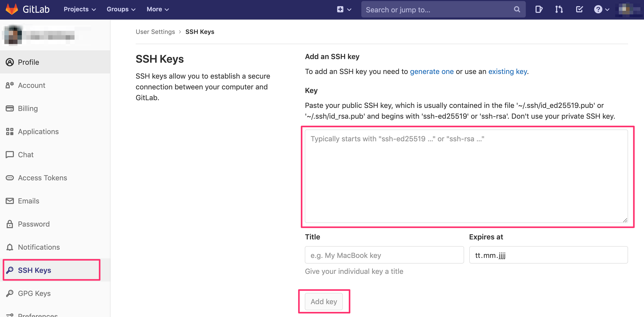Click the bell icon next to Notifications
This screenshot has height=317, width=644.
point(10,247)
